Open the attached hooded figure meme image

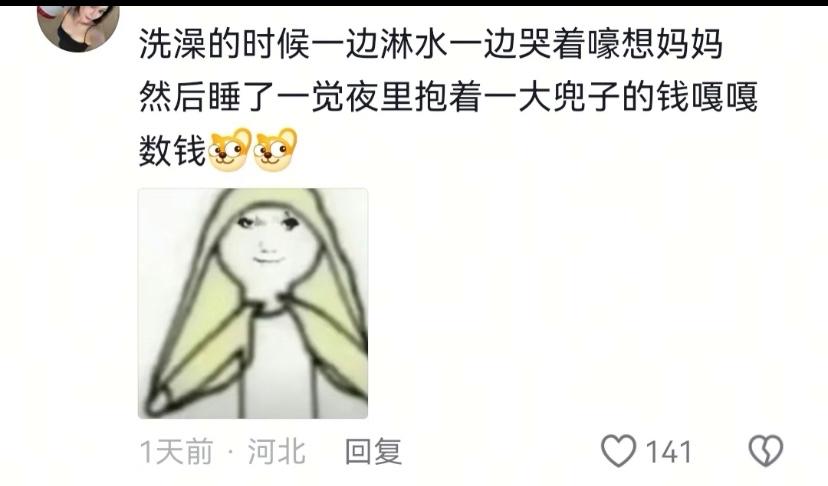[253, 303]
